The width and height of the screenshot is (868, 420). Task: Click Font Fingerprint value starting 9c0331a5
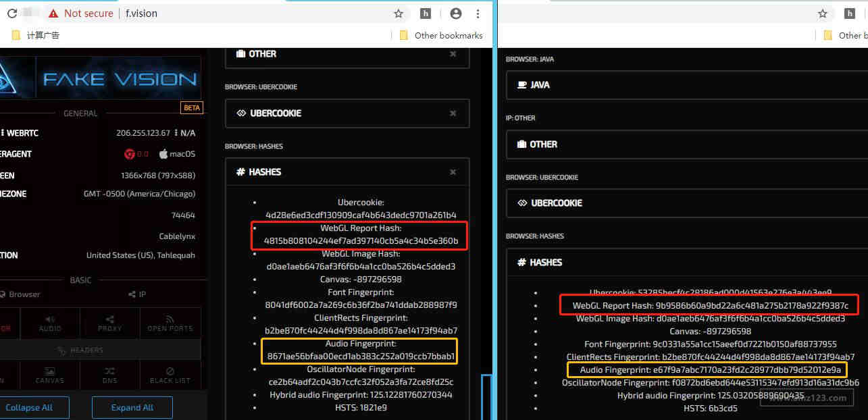[x=745, y=344]
